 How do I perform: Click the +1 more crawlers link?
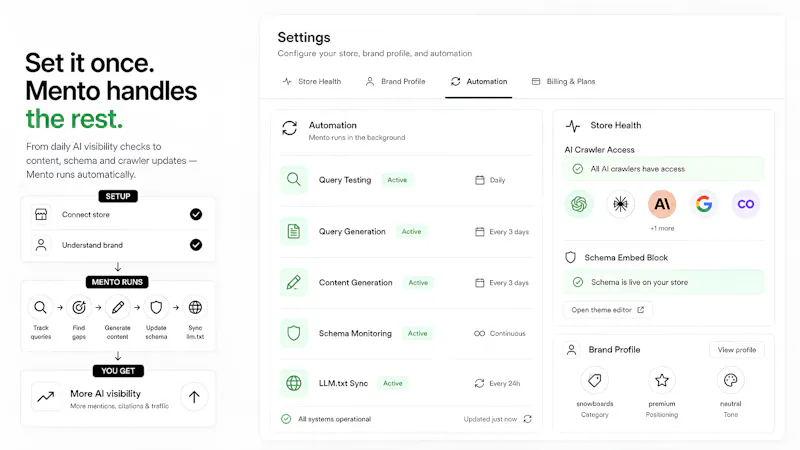(x=662, y=229)
